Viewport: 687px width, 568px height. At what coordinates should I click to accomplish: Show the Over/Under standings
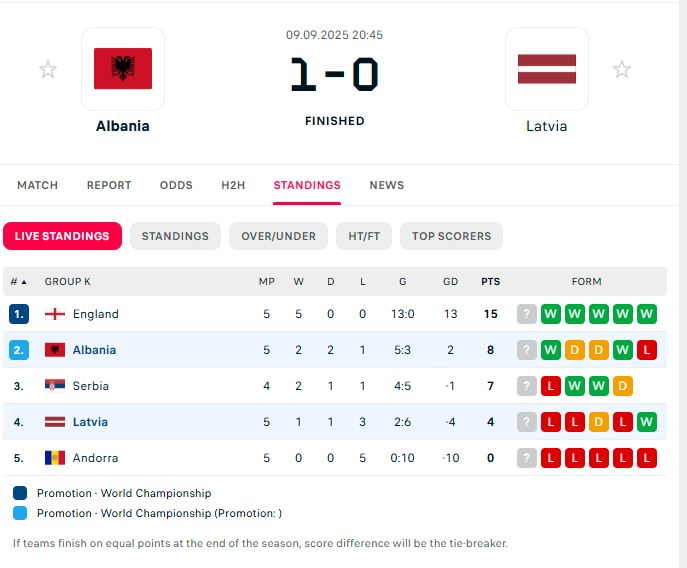279,236
